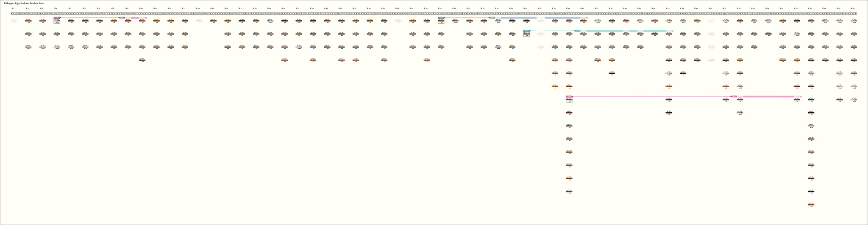This screenshot has width=868, height=225.
Task: Select the #60 column header
Action: (853, 8)
